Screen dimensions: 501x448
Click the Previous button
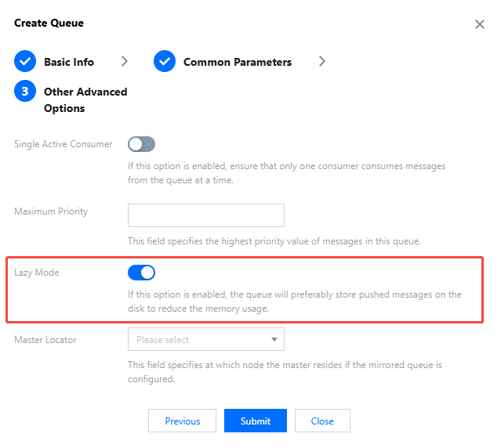tap(183, 421)
